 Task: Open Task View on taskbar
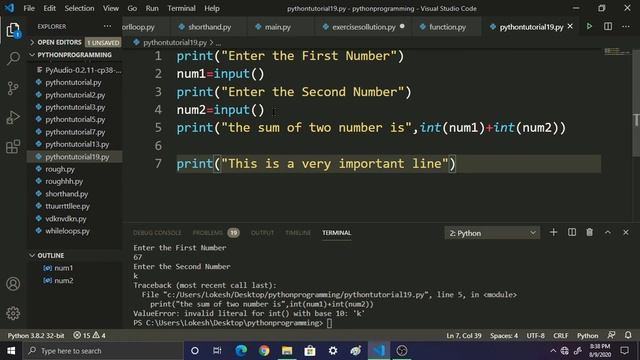tap(217, 351)
